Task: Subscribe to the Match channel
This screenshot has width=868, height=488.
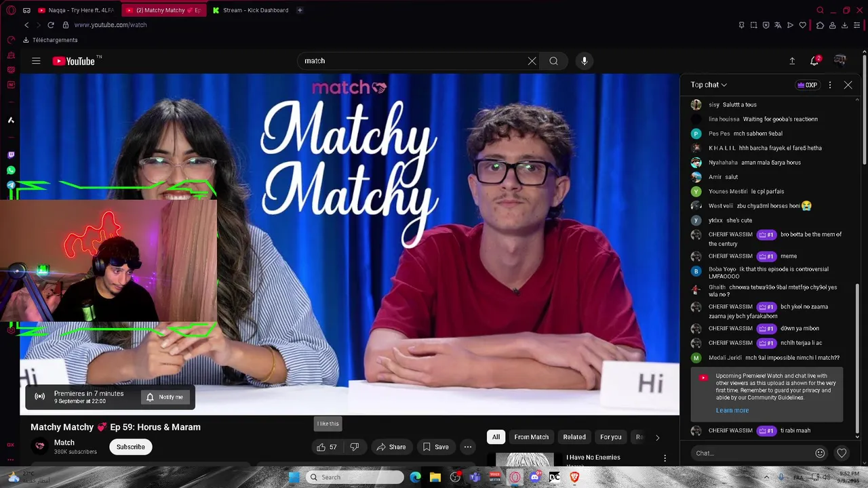Action: (x=131, y=447)
